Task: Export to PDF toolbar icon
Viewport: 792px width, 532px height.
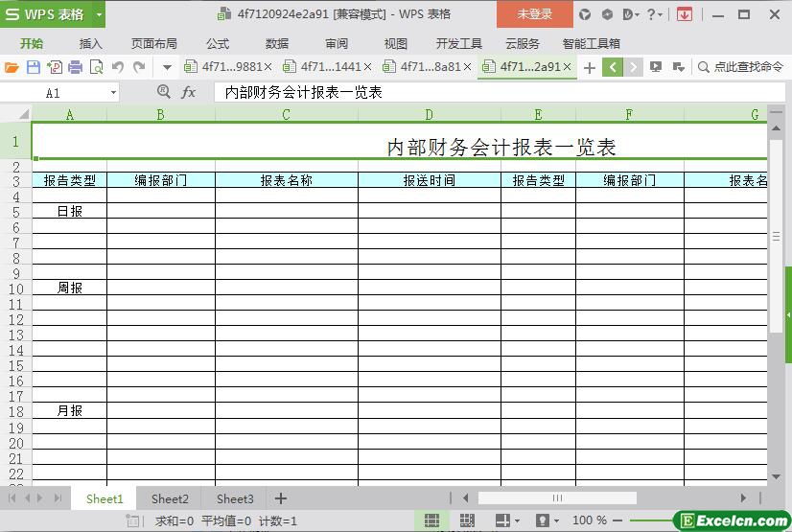Action: pos(54,67)
